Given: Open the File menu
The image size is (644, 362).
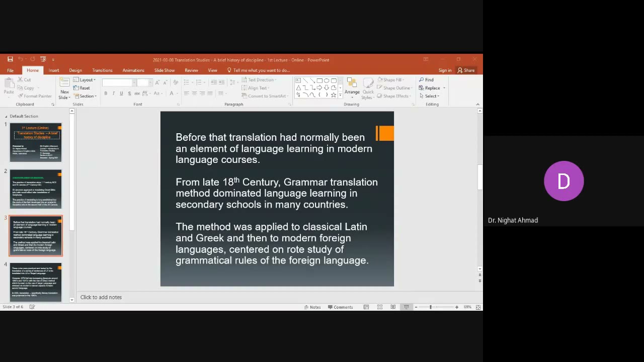Looking at the screenshot, I should pos(10,70).
